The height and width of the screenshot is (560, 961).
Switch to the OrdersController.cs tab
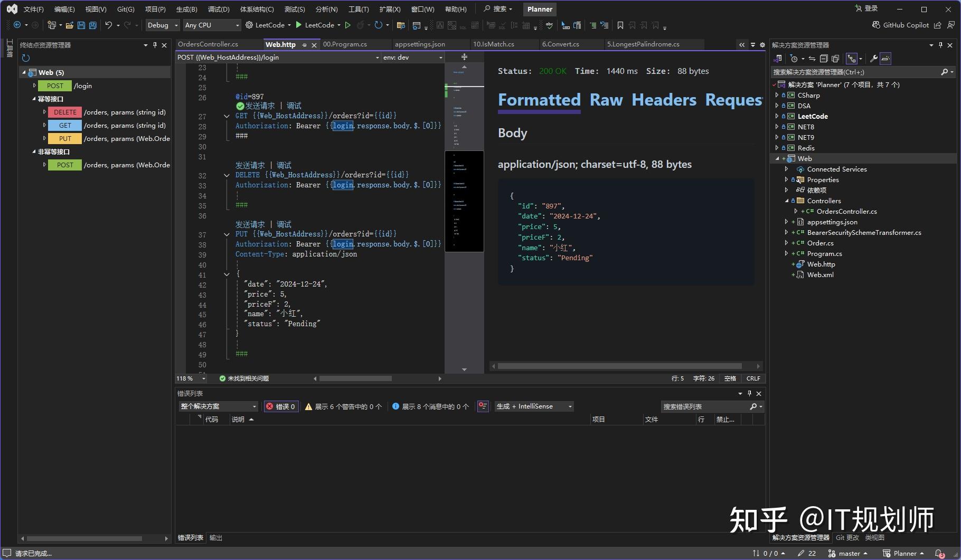[208, 44]
